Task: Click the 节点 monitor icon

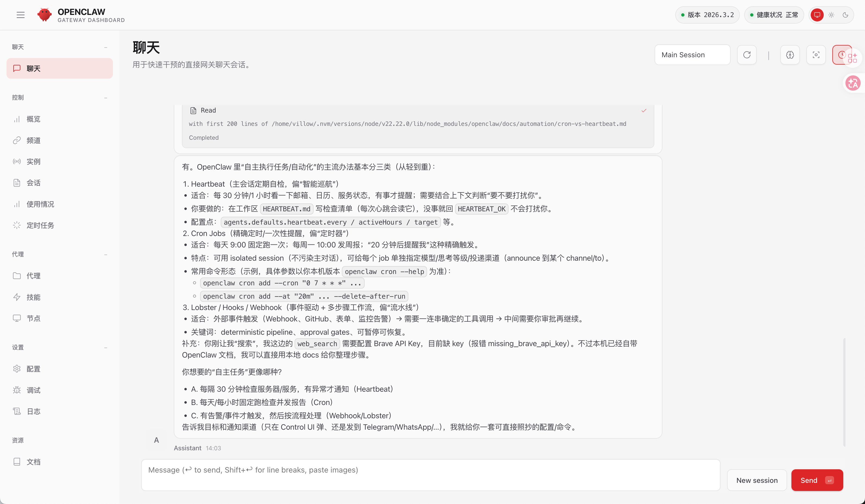Action: click(x=17, y=318)
